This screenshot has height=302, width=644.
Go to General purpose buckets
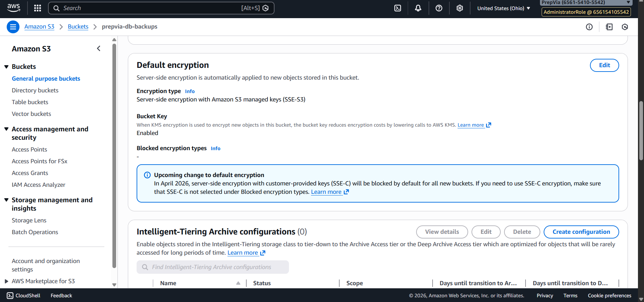click(x=46, y=79)
